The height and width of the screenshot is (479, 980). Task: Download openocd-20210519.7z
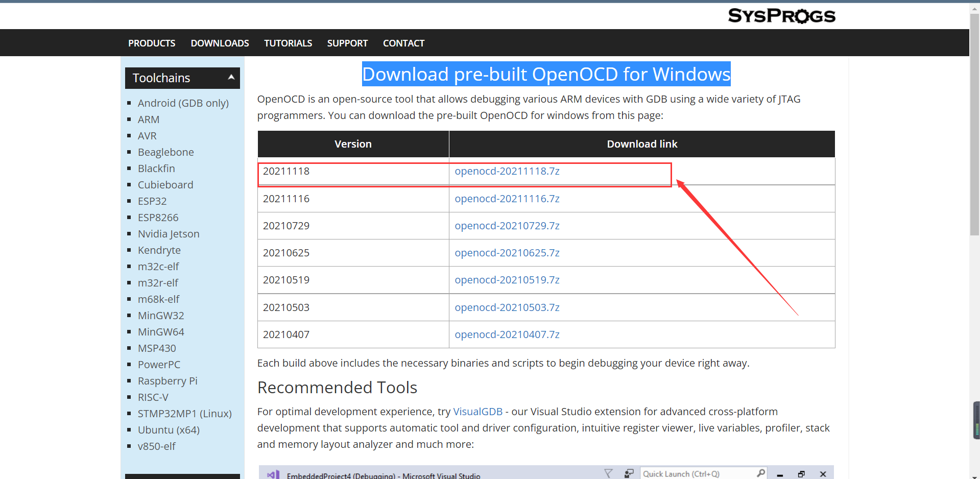click(507, 280)
